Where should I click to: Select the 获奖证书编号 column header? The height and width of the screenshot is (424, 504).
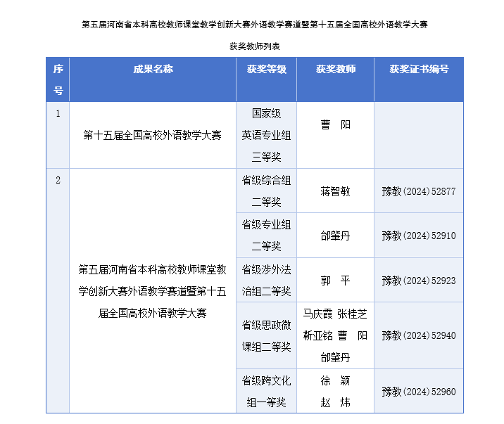[x=419, y=69]
